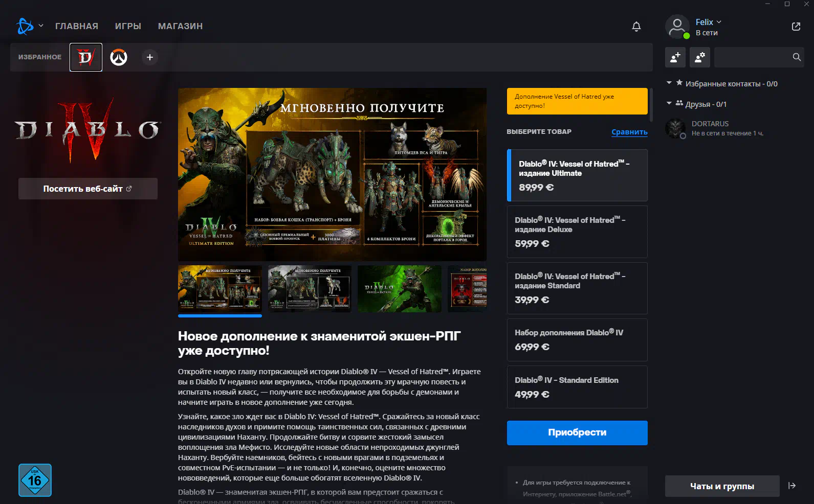Expand the dropdown arrow beside Battle.net logo

41,26
